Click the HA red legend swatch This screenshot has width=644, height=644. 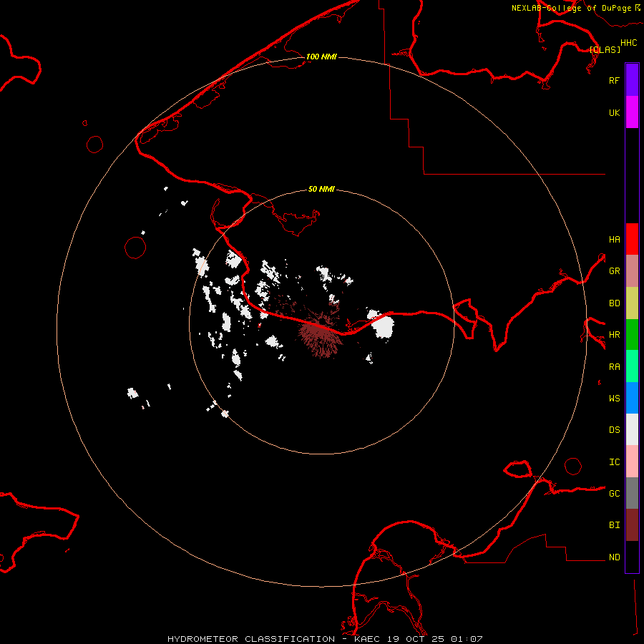(632, 239)
